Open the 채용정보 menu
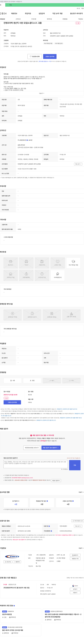84x644 pixels. pos(14,13)
